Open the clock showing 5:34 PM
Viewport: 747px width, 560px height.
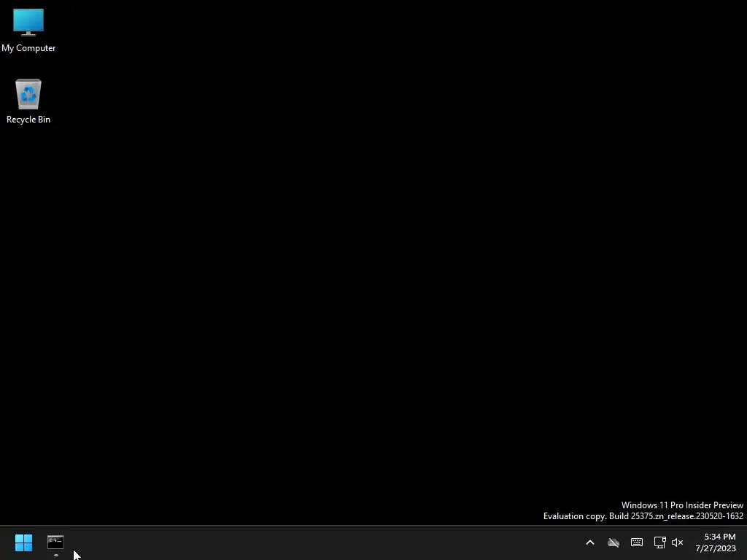pyautogui.click(x=720, y=537)
